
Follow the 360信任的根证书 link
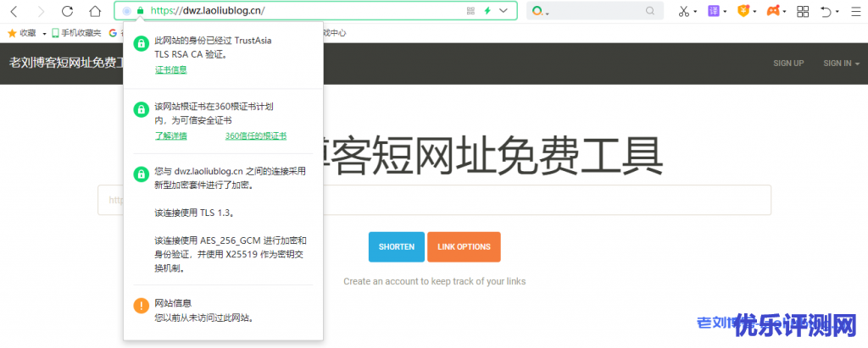[255, 135]
